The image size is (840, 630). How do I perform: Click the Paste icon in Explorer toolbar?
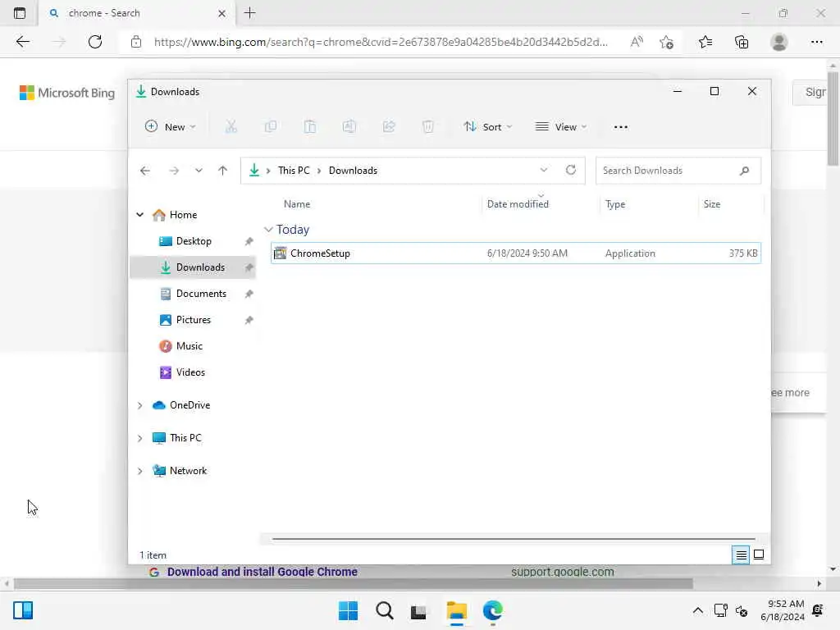pyautogui.click(x=309, y=127)
